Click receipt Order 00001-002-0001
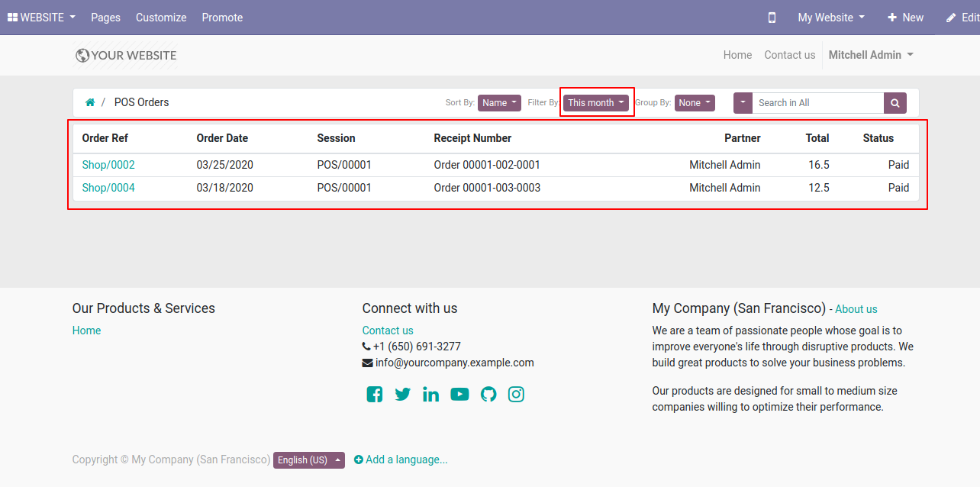This screenshot has width=980, height=487. coord(487,165)
